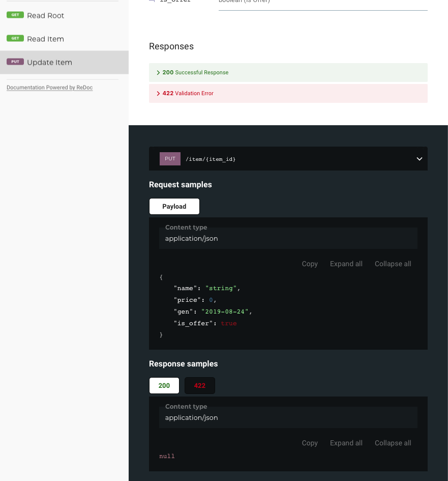Image resolution: width=448 pixels, height=481 pixels.
Task: Click the "price" key in JSON sample
Action: tap(187, 300)
